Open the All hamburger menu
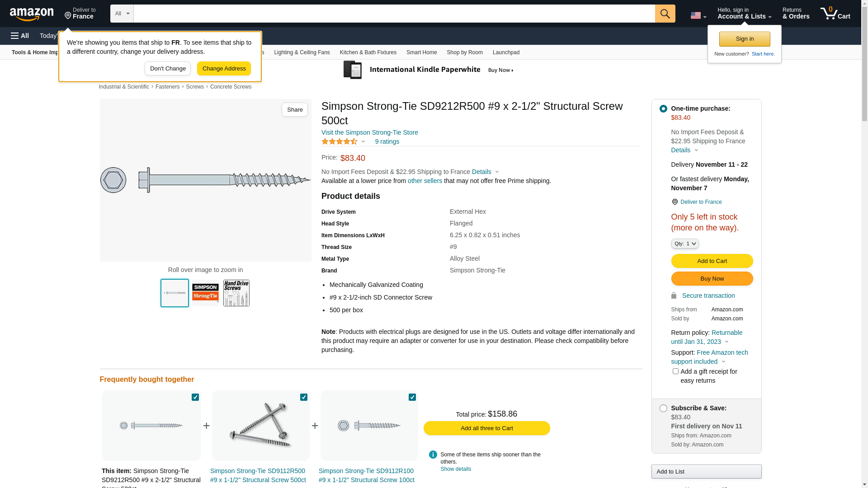Viewport: 868px width, 488px height. click(x=20, y=36)
